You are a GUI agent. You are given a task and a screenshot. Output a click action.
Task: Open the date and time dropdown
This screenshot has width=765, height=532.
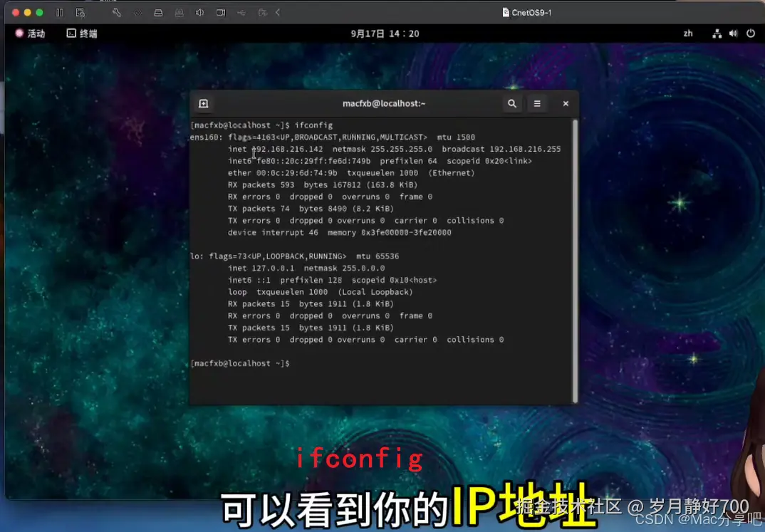coord(385,33)
